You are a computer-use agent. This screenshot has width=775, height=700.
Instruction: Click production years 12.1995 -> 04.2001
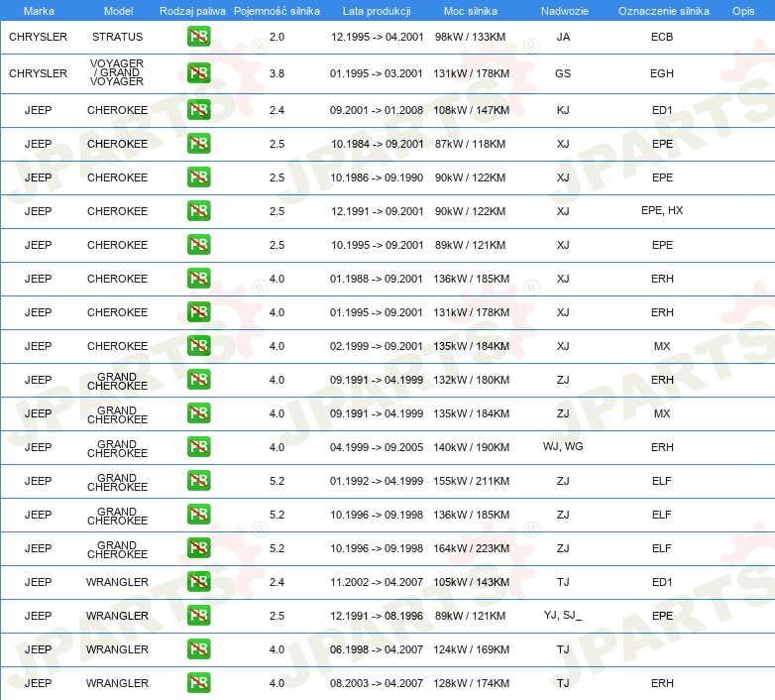coord(378,37)
